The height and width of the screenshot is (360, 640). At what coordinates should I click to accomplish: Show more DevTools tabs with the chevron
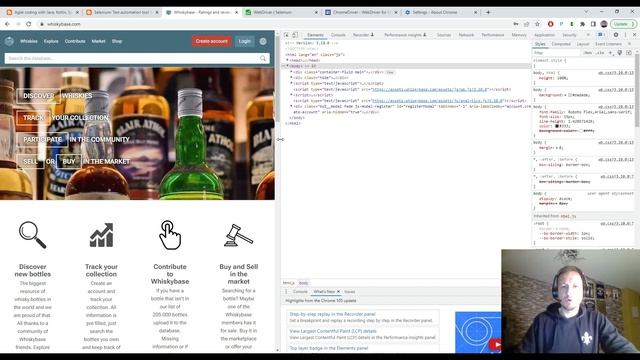(588, 35)
